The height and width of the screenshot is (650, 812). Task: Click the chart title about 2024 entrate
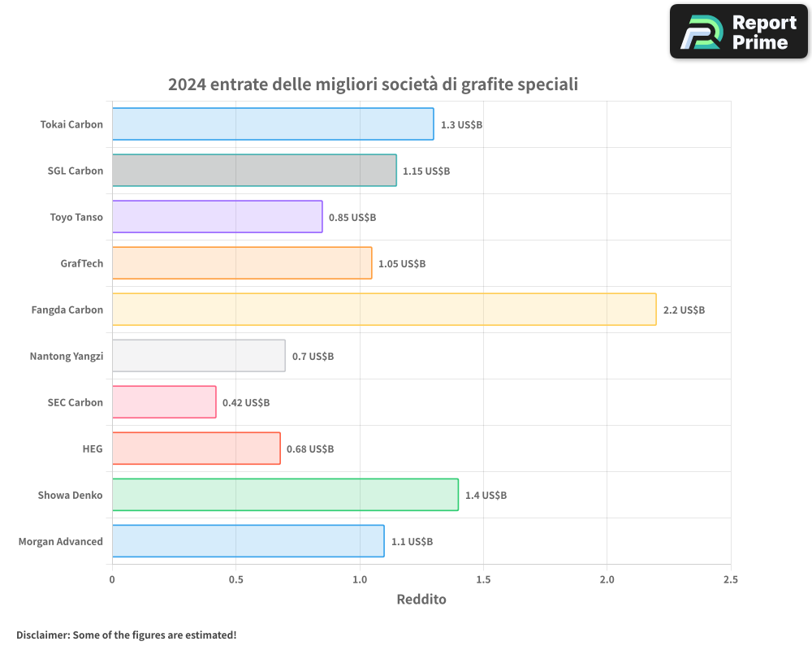(x=373, y=84)
